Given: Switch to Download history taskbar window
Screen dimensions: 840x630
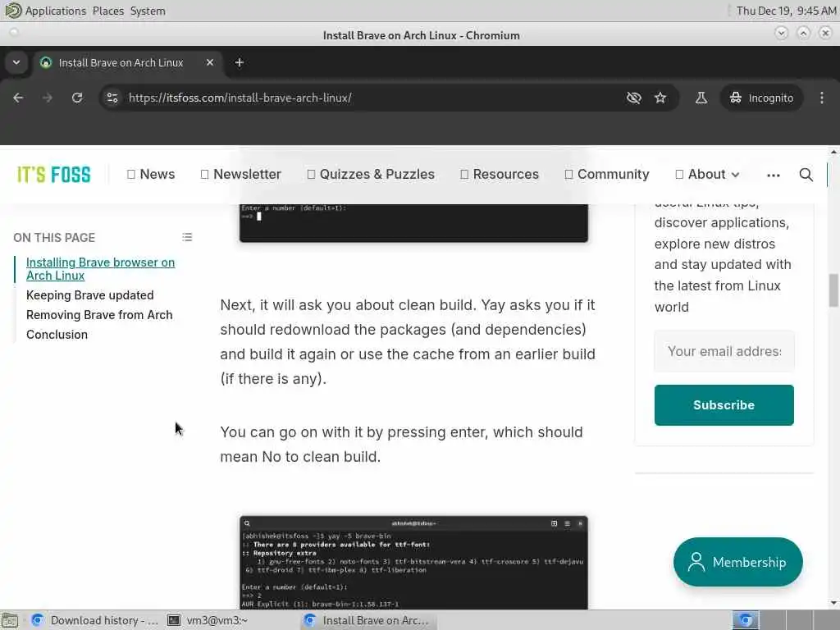Looking at the screenshot, I should pos(94,620).
